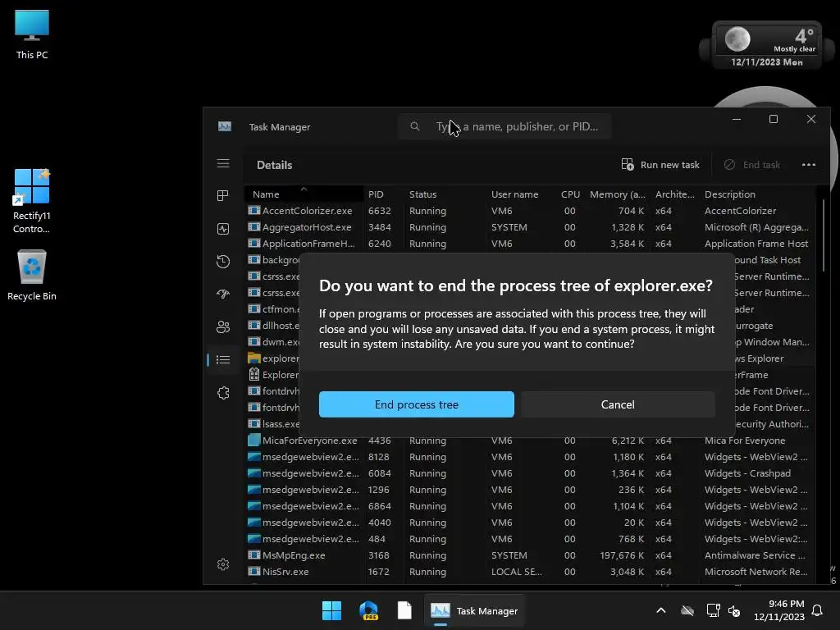
Task: Select msedgewebview2 process with PID 8128
Action: [x=531, y=456]
